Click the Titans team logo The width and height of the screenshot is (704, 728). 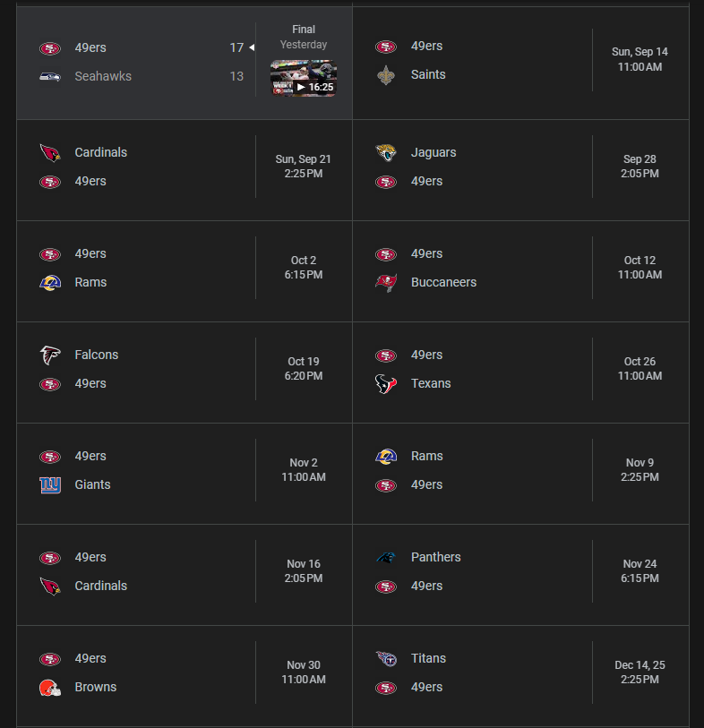pyautogui.click(x=386, y=659)
